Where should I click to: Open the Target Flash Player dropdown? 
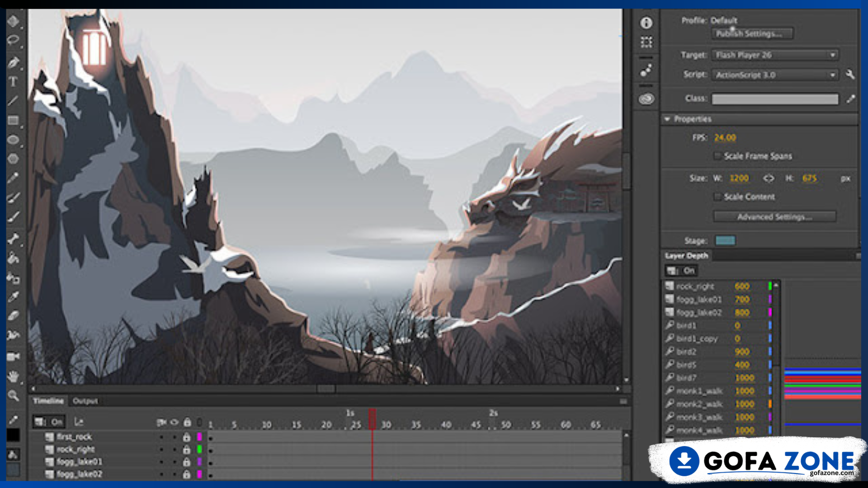pos(775,55)
